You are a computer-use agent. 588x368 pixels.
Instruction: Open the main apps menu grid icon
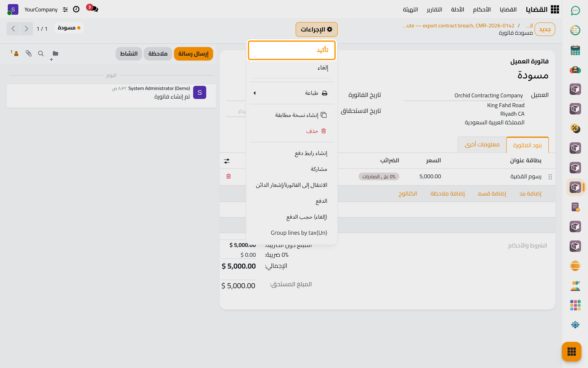tap(555, 10)
